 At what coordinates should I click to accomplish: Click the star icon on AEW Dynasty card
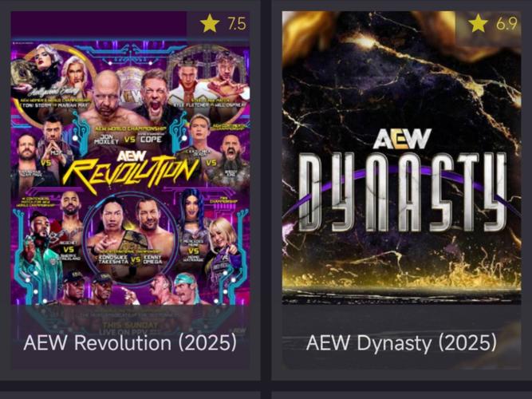coord(478,23)
